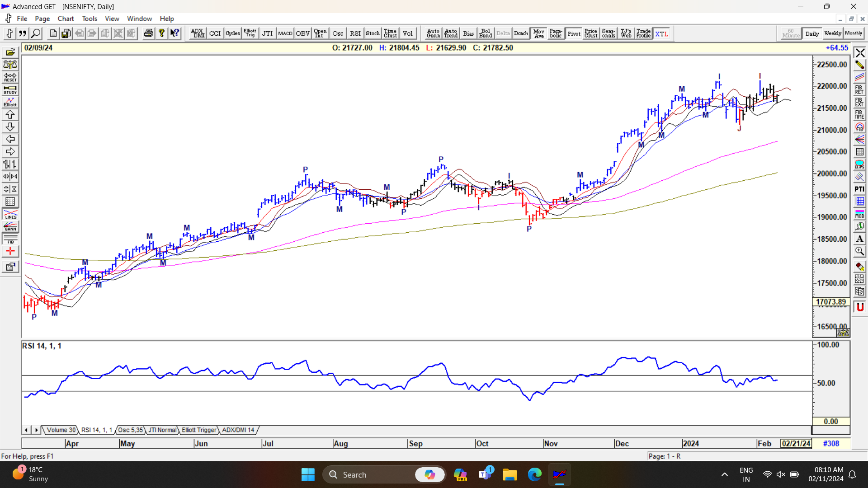Switch to the Osc 5,35 tab
868x488 pixels.
130,430
